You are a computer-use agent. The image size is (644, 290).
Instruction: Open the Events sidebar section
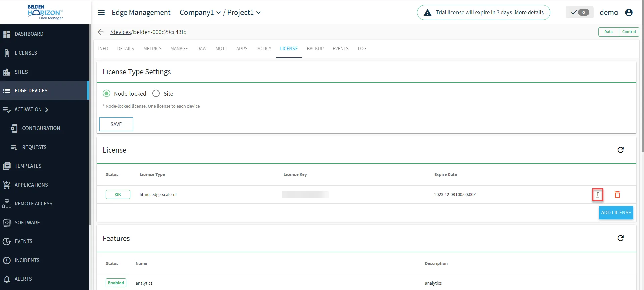point(23,241)
